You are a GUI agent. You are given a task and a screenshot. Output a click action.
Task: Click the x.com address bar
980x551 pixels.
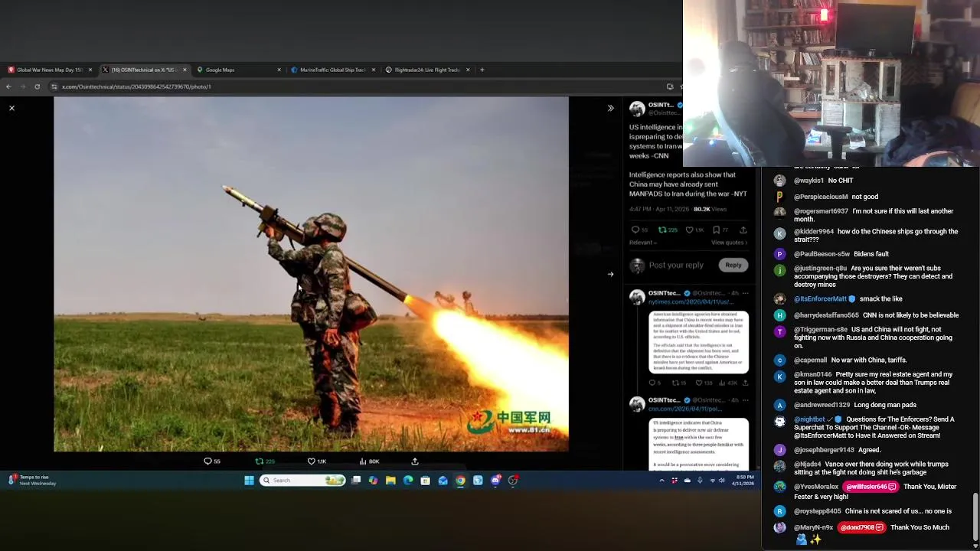(352, 86)
